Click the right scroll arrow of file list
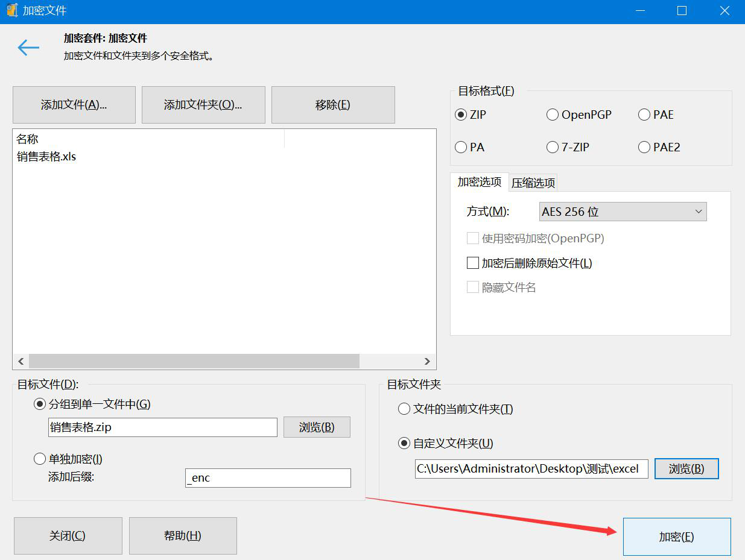The image size is (745, 560). [427, 362]
